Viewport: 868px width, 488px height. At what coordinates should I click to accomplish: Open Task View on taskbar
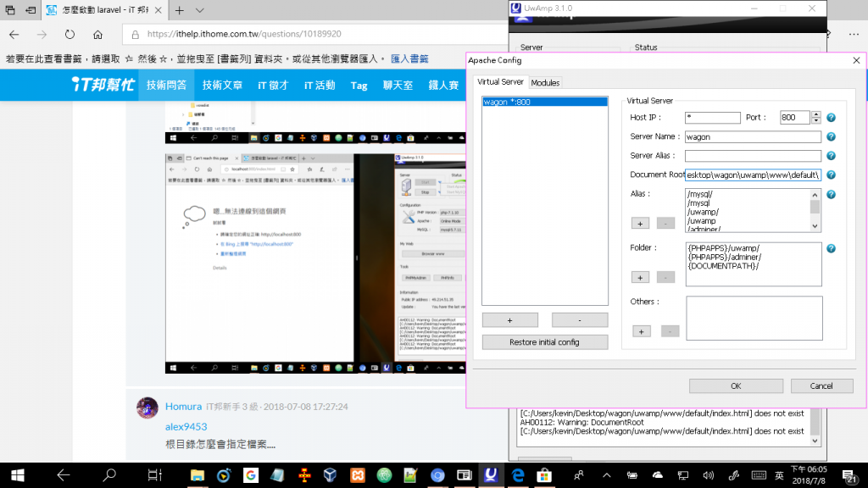pos(154,475)
